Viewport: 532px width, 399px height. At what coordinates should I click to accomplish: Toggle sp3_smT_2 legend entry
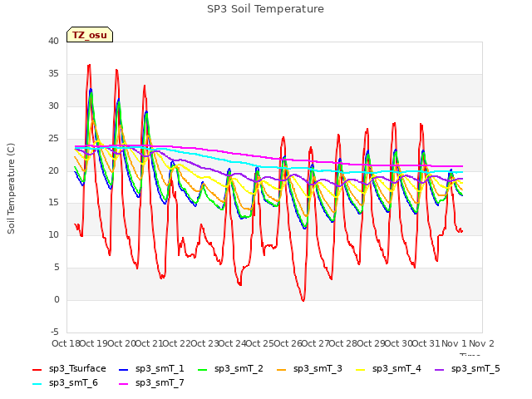pyautogui.click(x=230, y=369)
